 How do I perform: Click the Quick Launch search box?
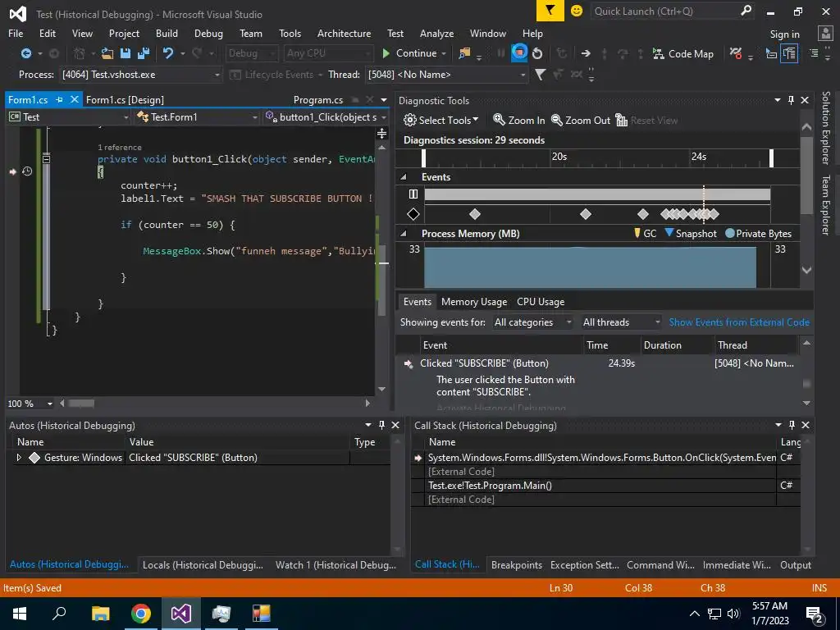tap(673, 11)
